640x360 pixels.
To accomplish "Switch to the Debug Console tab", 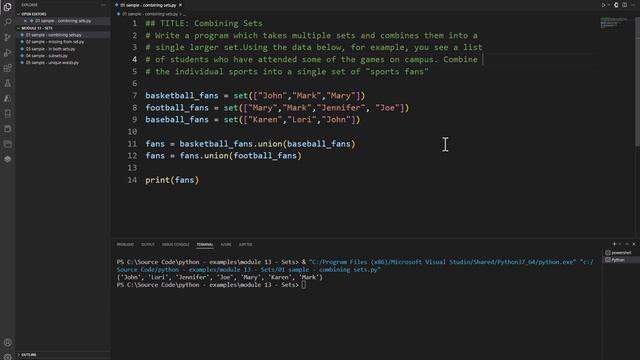I will [176, 244].
